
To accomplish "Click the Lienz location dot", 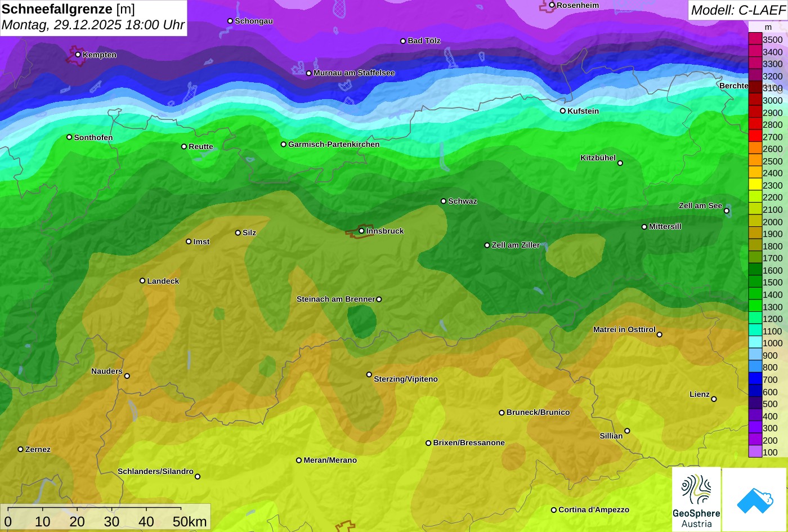I will click(x=714, y=399).
